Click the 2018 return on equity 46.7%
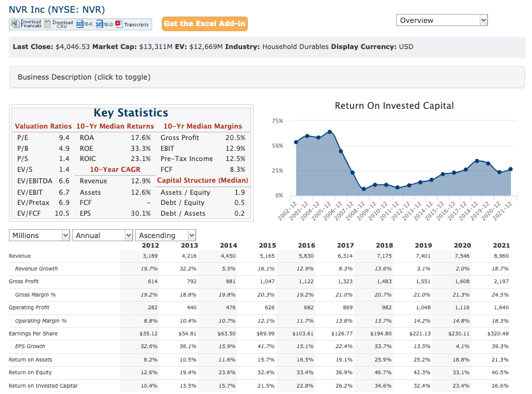 [383, 372]
